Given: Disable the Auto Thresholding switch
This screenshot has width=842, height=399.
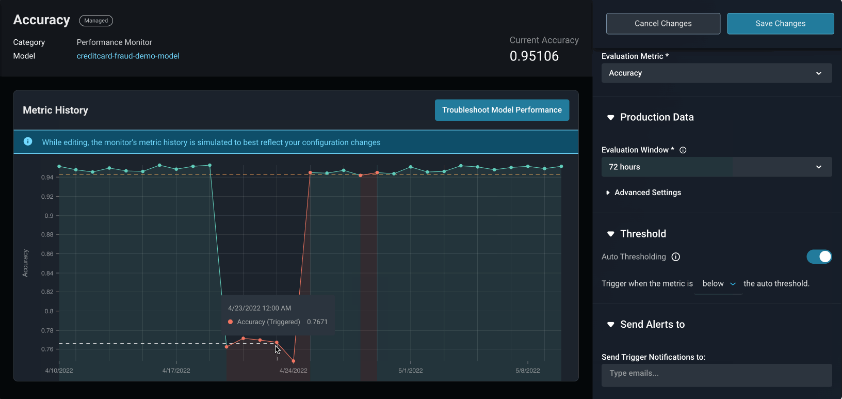Looking at the screenshot, I should coord(819,257).
